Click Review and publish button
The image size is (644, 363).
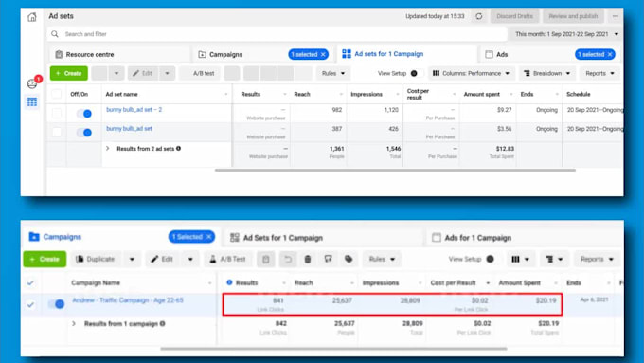[x=573, y=16]
